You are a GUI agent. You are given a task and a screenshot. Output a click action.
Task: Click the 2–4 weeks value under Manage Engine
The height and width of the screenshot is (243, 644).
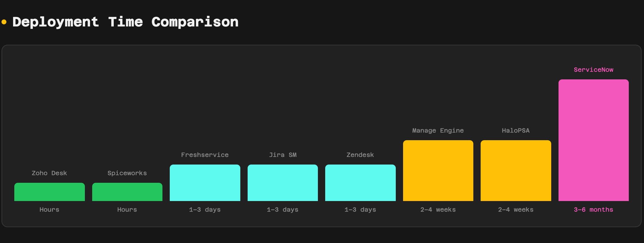(x=438, y=210)
